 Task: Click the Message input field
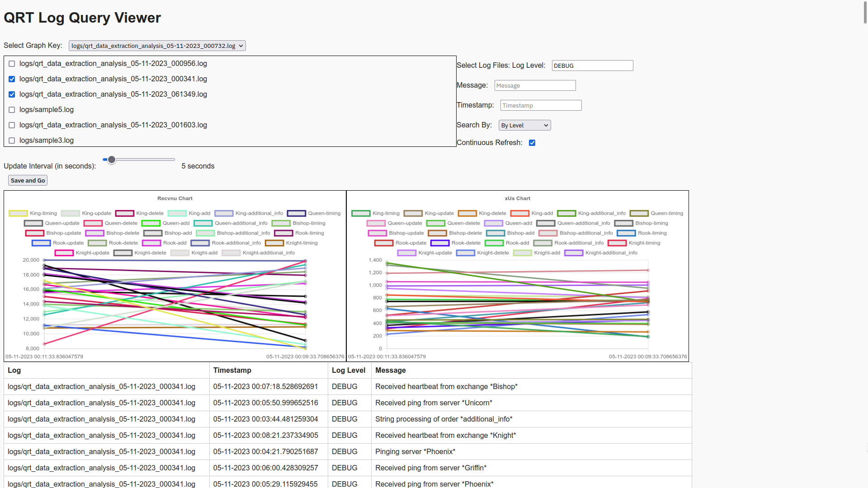pyautogui.click(x=535, y=85)
